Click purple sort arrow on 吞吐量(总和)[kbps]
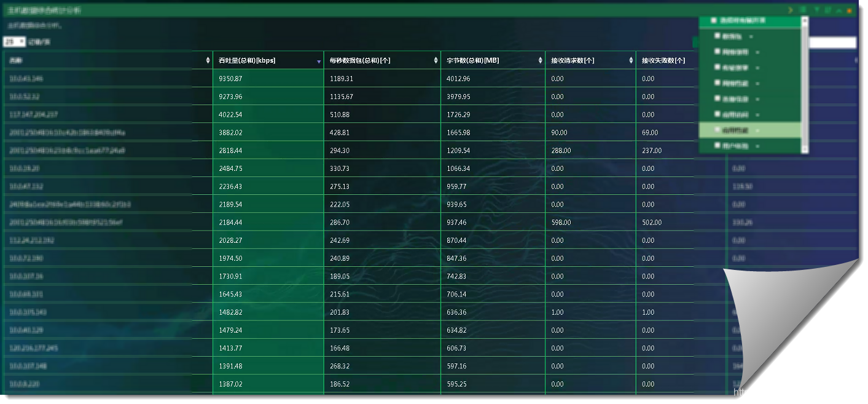 [319, 62]
